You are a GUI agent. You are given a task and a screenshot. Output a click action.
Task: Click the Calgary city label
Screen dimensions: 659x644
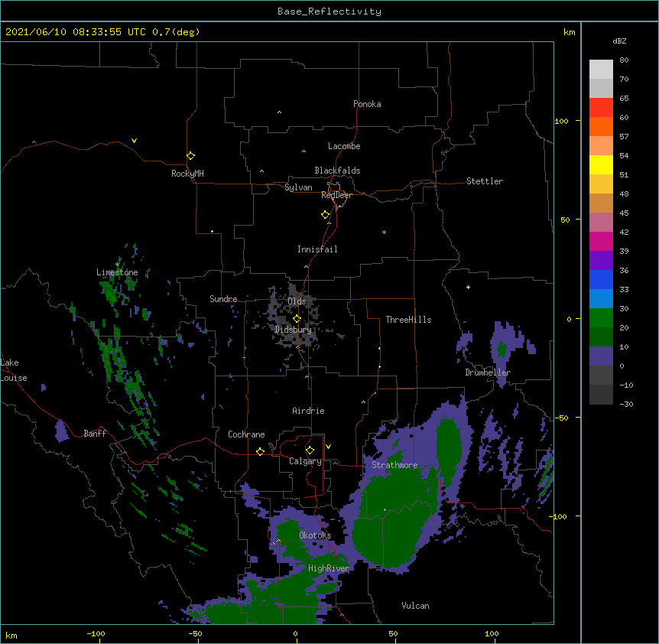(305, 461)
